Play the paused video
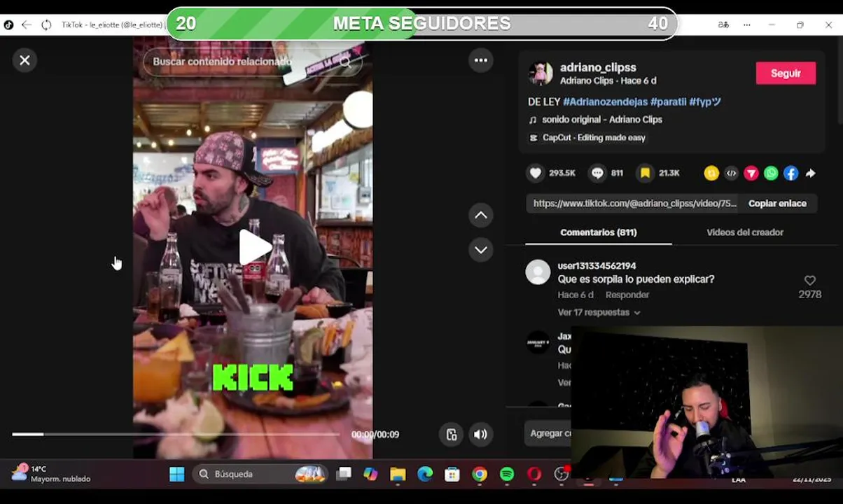The width and height of the screenshot is (843, 504). pyautogui.click(x=253, y=247)
